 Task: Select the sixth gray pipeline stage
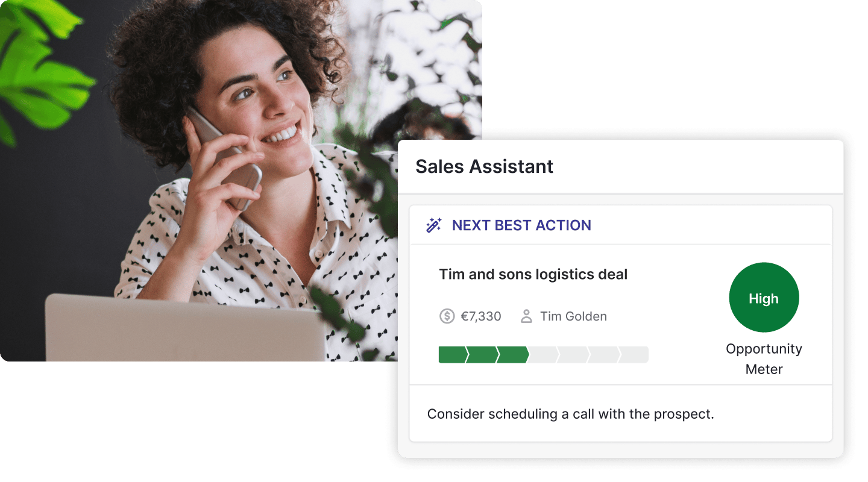click(605, 355)
